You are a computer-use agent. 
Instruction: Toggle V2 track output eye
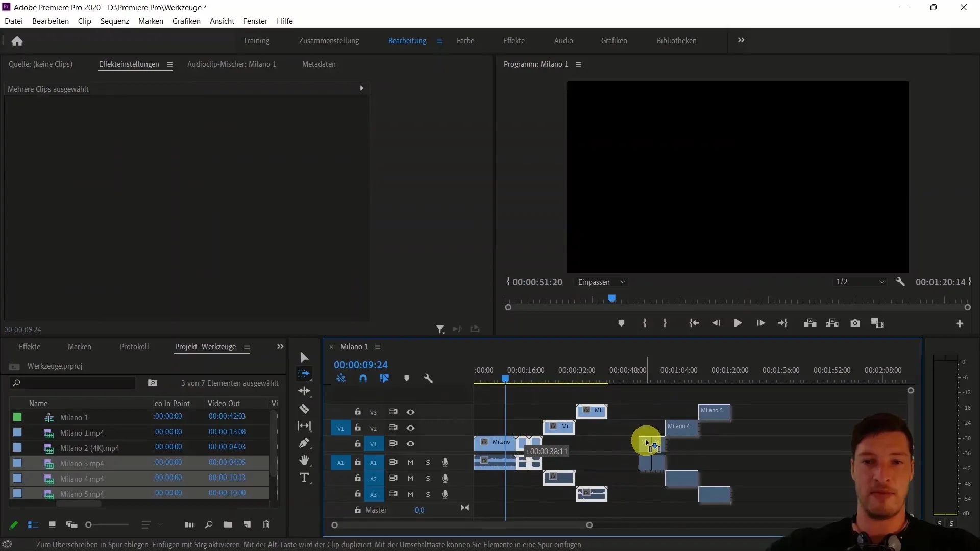click(410, 428)
